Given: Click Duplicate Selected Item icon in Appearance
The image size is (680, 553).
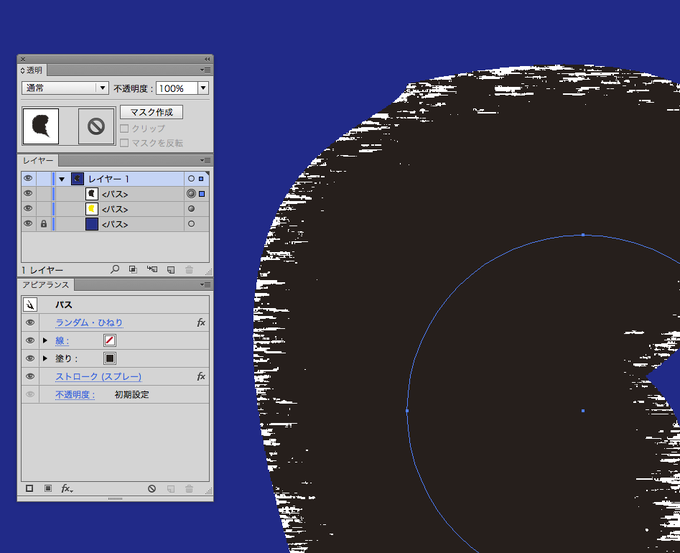Looking at the screenshot, I should point(171,488).
